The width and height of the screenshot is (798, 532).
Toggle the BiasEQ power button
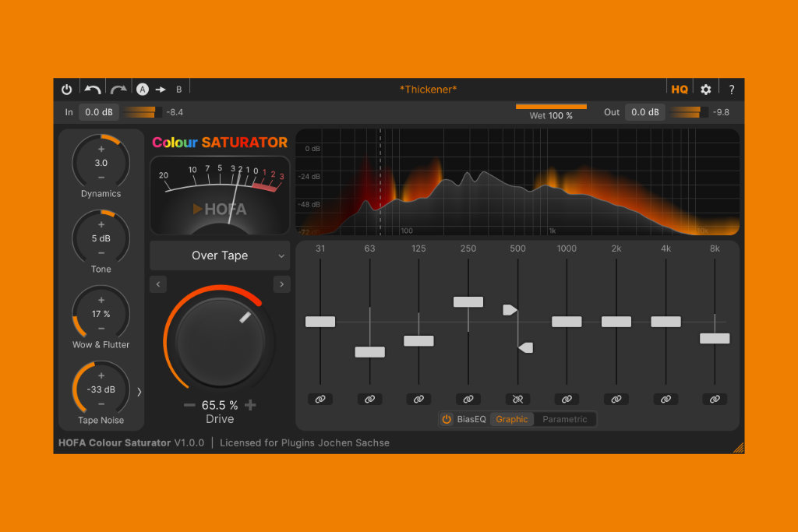point(447,419)
